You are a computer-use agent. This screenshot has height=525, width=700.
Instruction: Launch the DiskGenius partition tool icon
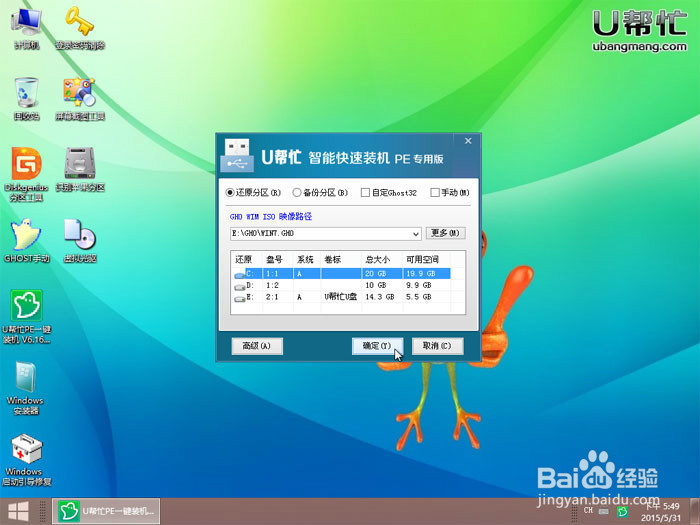coord(26,174)
